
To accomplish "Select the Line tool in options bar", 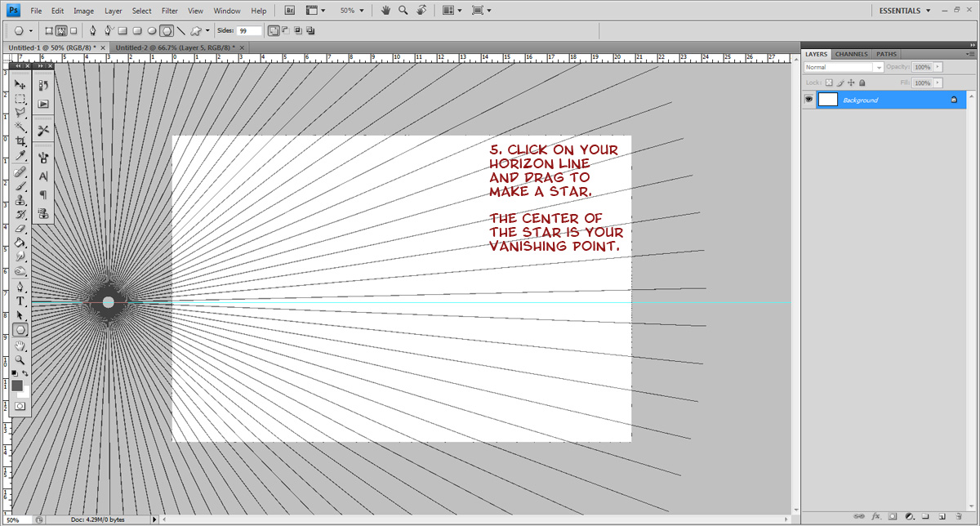I will click(181, 30).
